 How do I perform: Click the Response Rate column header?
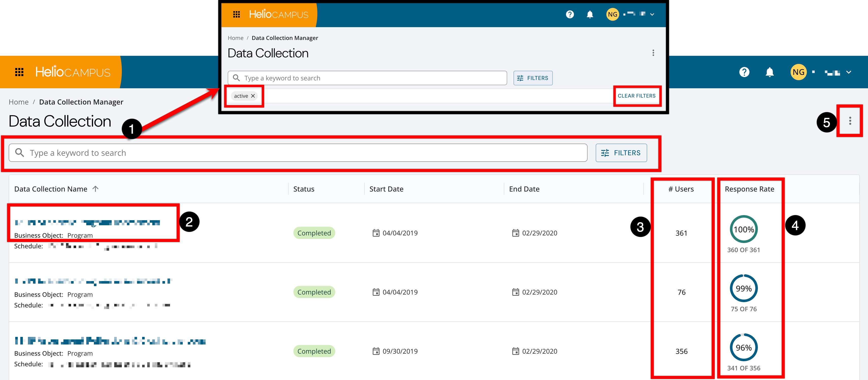point(749,189)
